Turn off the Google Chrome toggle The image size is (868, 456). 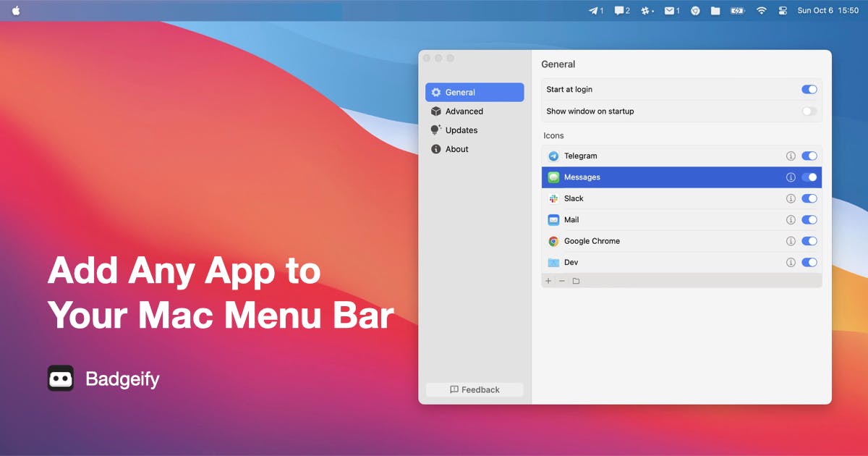[x=809, y=241]
